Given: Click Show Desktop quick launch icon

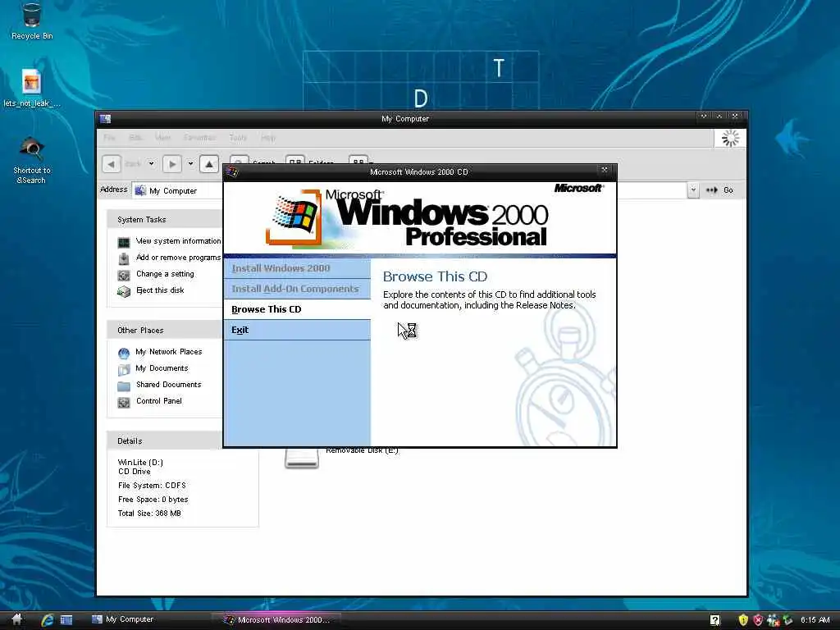Looking at the screenshot, I should click(66, 620).
